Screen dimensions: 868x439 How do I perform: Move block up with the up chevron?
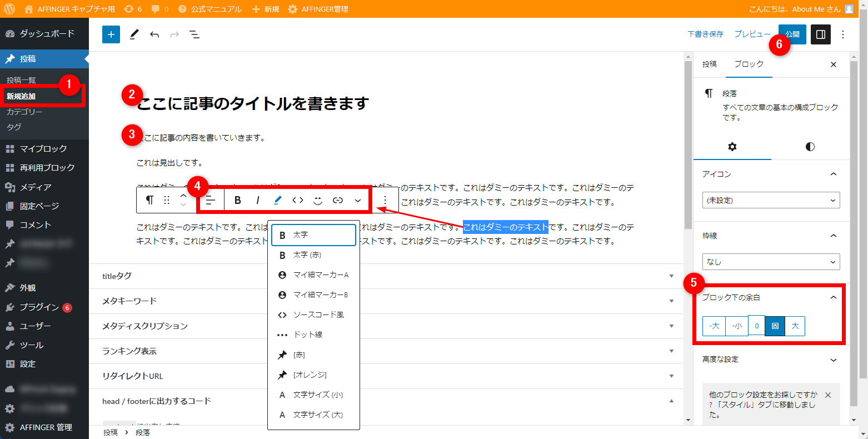coord(183,196)
